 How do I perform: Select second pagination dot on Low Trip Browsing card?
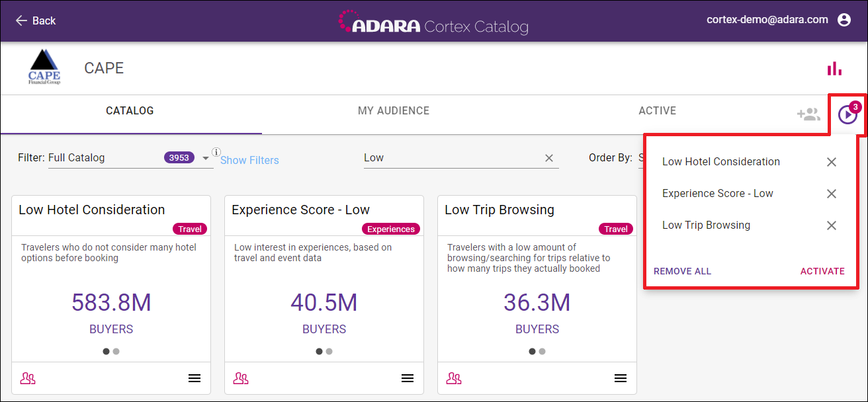[x=542, y=352]
